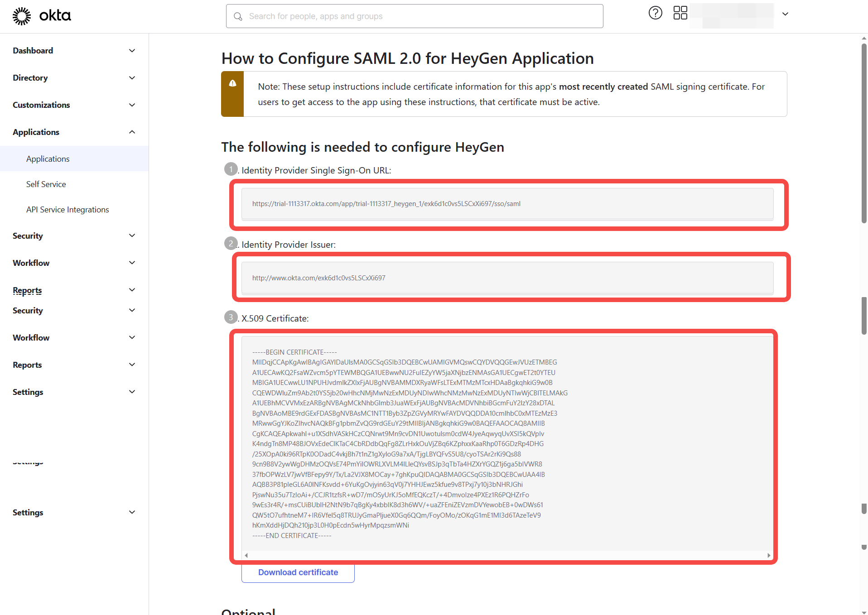
Task: Click the bold 'most recently created' text
Action: [x=603, y=86]
